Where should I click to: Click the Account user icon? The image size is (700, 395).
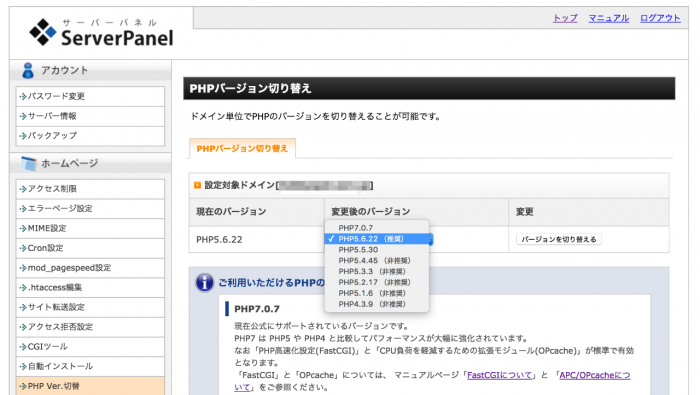point(28,71)
